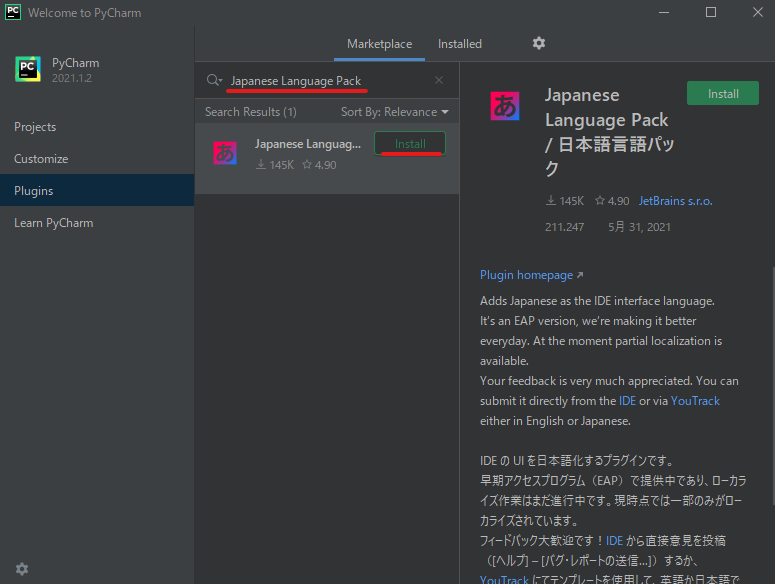Select the Plugins section
This screenshot has height=584, width=775.
(x=97, y=191)
